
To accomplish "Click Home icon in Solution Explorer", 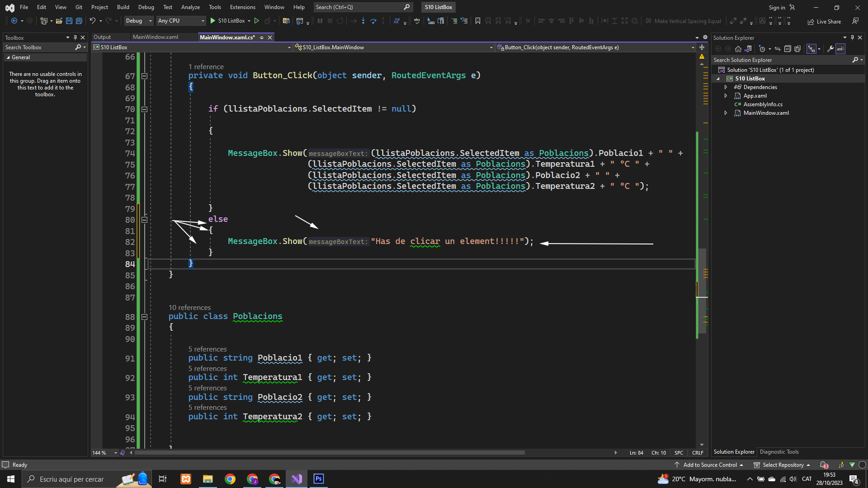I will tap(738, 49).
